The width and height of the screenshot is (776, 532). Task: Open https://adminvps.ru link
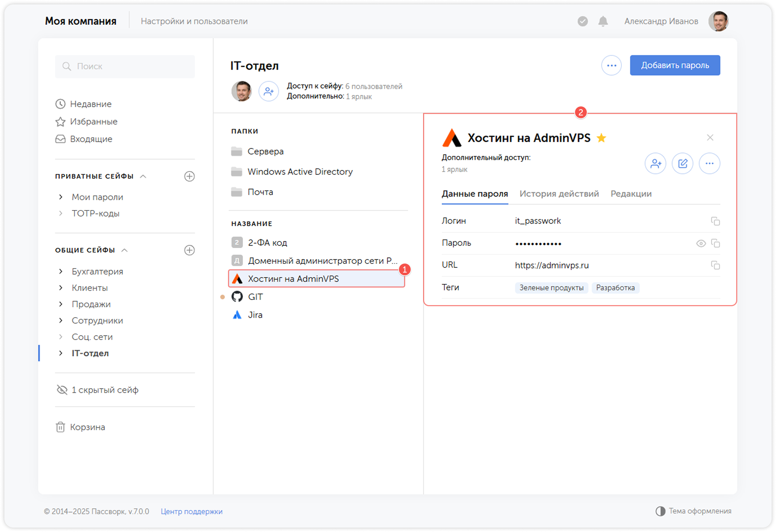pyautogui.click(x=552, y=265)
